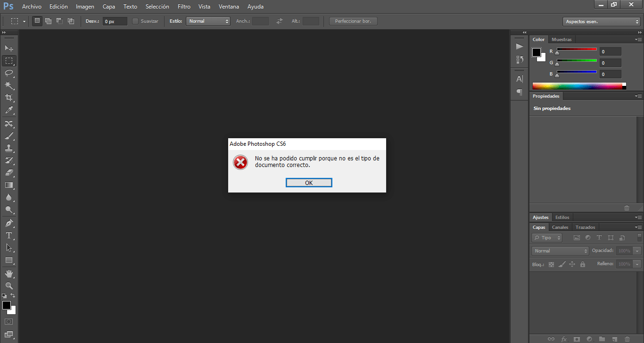Toggle pixel layer filter in Layers panel
This screenshot has width=644, height=343.
tap(576, 238)
